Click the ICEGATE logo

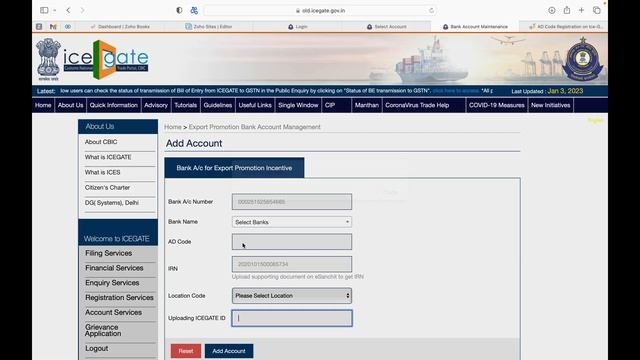click(x=105, y=59)
